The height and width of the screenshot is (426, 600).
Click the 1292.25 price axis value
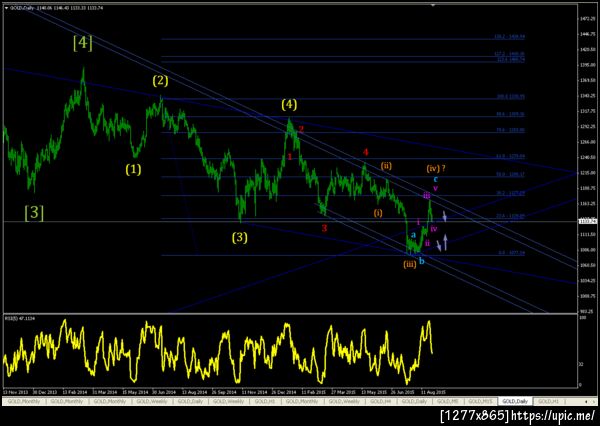pos(587,126)
